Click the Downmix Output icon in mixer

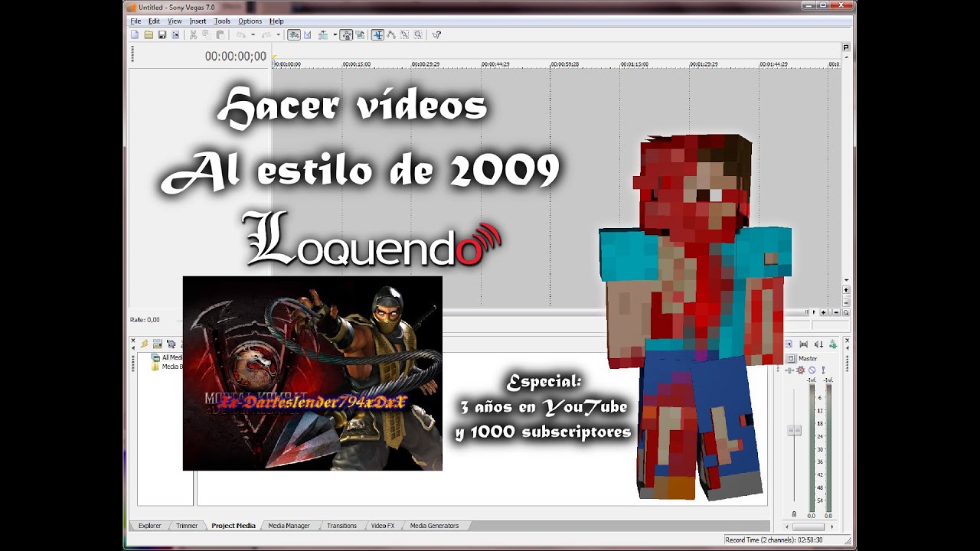click(x=803, y=344)
